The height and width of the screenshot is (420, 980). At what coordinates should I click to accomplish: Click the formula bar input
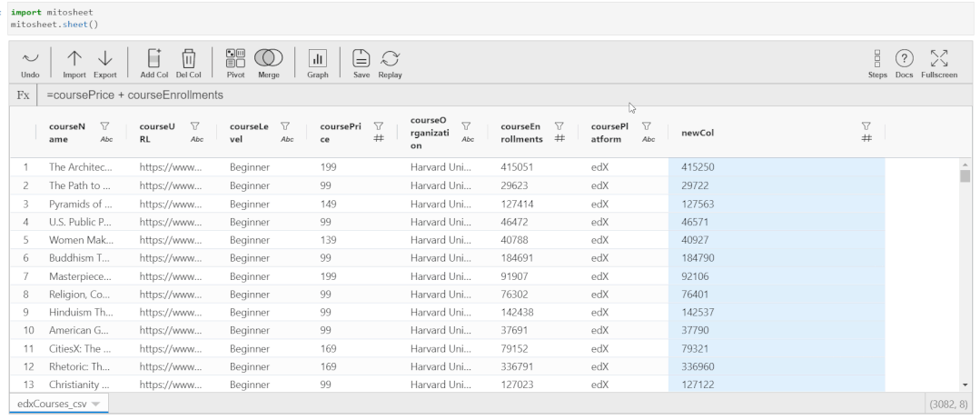click(454, 95)
